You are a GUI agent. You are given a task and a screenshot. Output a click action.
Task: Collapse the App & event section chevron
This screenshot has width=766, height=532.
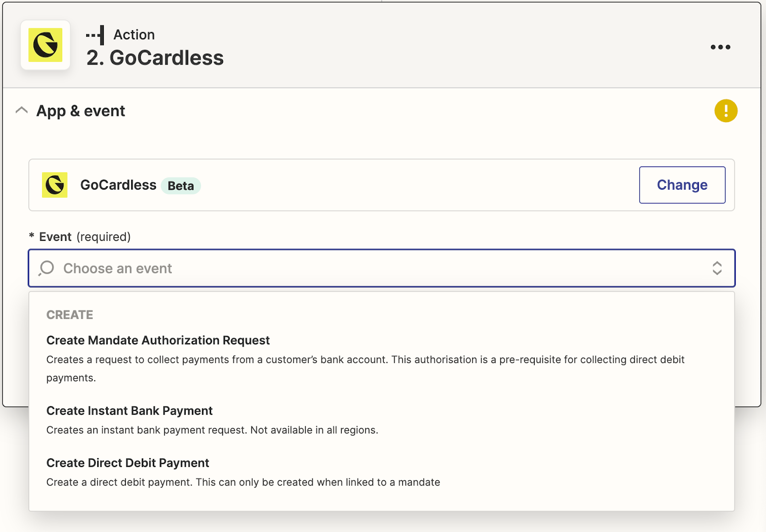(x=22, y=111)
